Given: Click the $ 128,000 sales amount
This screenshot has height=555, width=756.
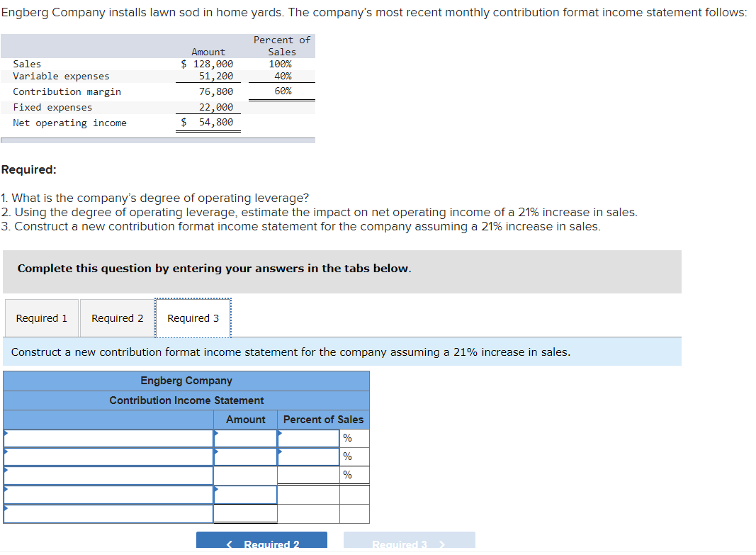Looking at the screenshot, I should [x=207, y=64].
